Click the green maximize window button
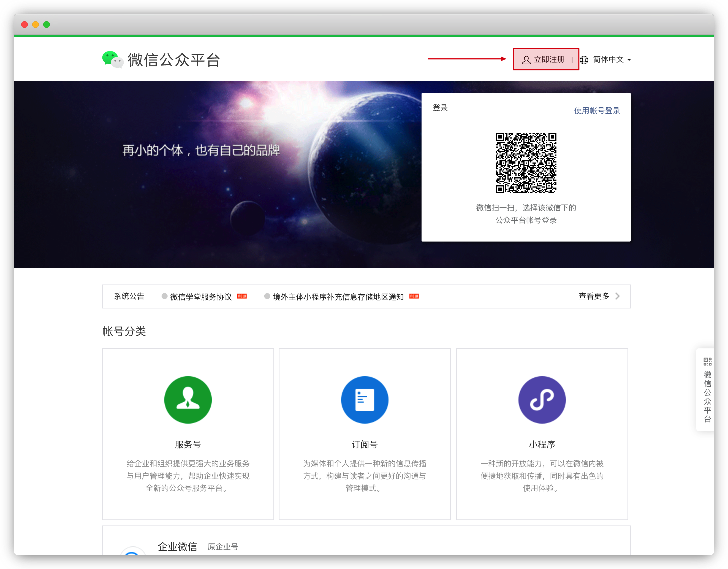 [x=47, y=24]
